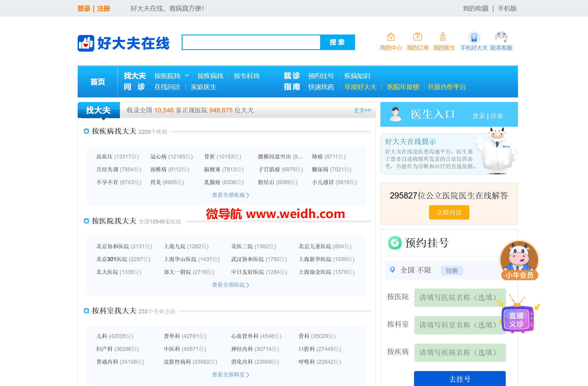Click 注册 in 医生入口 panel
Screen dimensions: 588x386
tap(497, 116)
